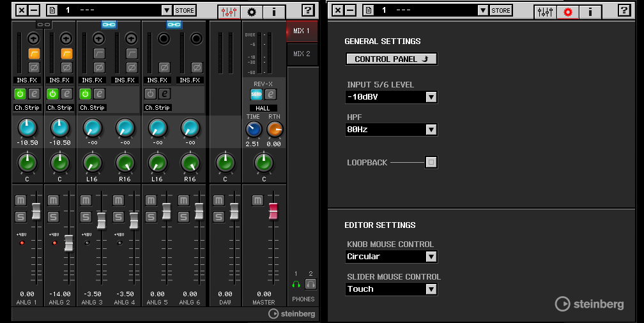Viewport: 644px width, 323px height.
Task: Click the MASTER pan knob
Action: click(x=264, y=163)
